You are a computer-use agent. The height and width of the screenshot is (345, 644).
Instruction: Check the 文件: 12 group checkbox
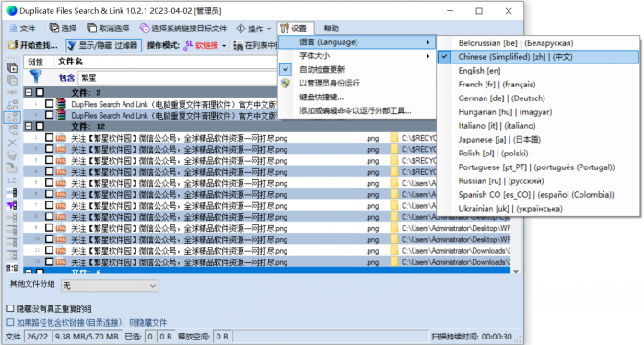[x=40, y=126]
